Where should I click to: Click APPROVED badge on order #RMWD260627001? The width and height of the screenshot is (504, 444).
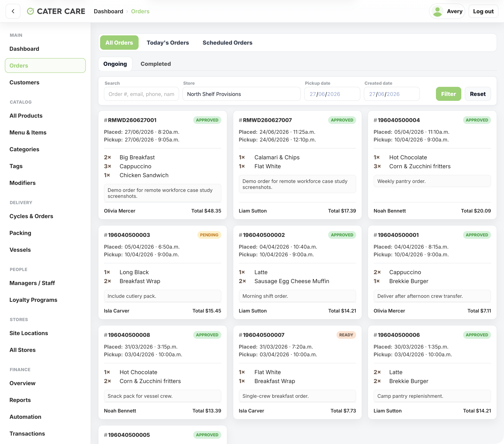207,120
